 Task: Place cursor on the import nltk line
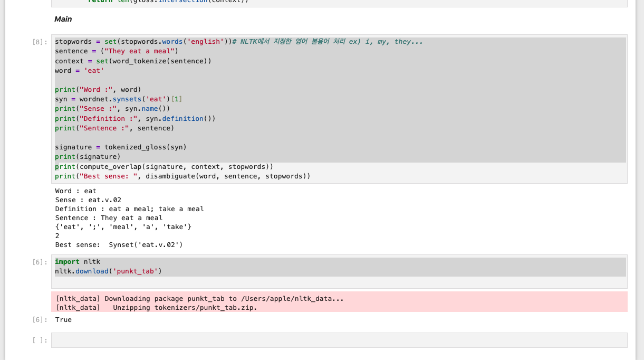78,262
